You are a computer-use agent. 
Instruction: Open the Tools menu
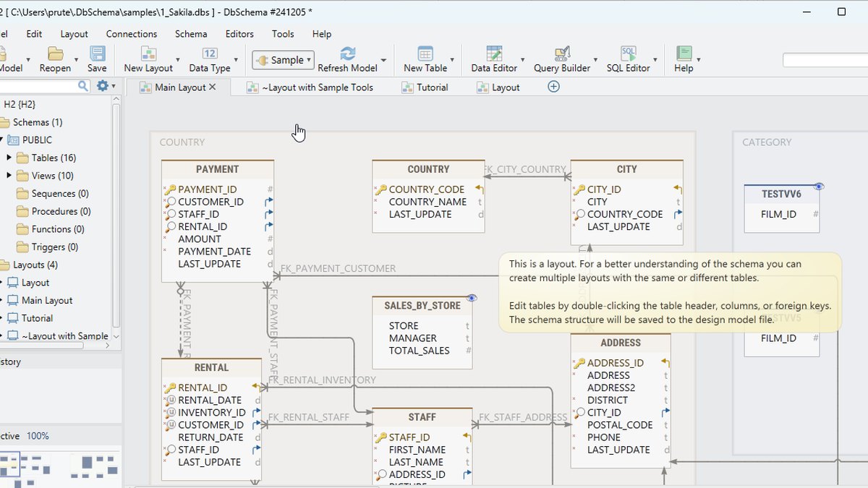(283, 34)
